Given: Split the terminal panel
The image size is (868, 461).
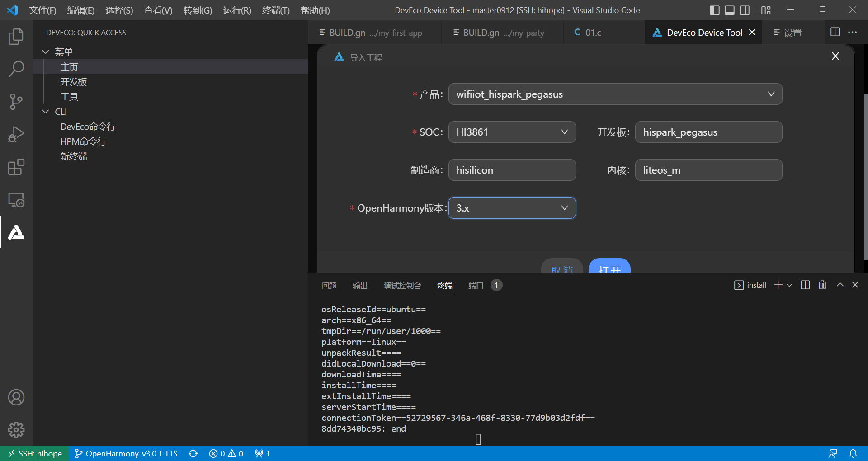Looking at the screenshot, I should point(805,285).
